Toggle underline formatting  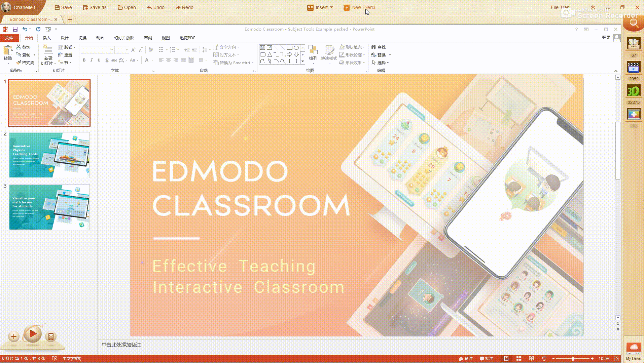pos(99,60)
